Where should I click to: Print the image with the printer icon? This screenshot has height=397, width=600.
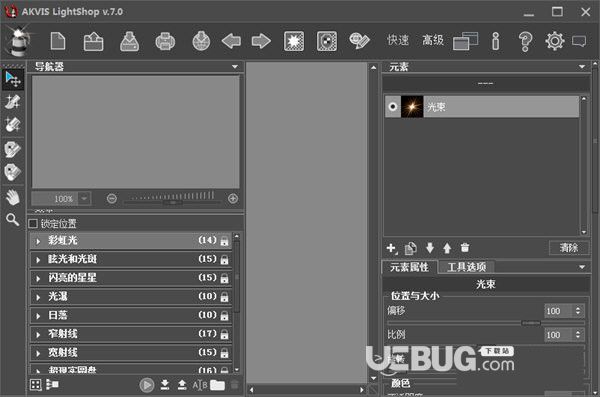(x=165, y=41)
